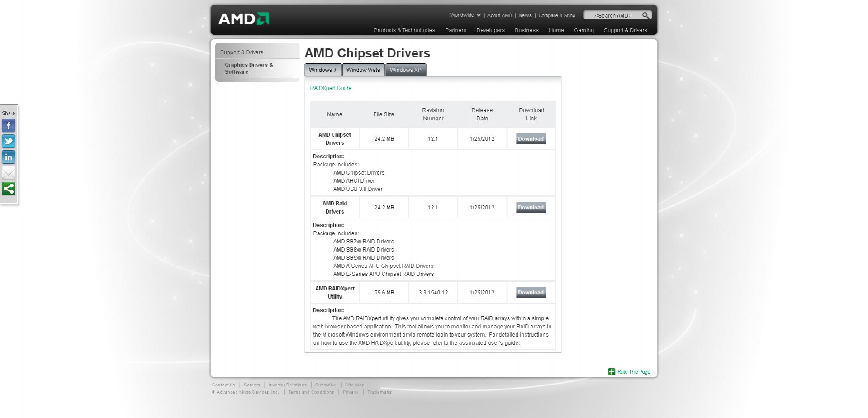
Task: Select the Windows XP tab
Action: pos(405,70)
